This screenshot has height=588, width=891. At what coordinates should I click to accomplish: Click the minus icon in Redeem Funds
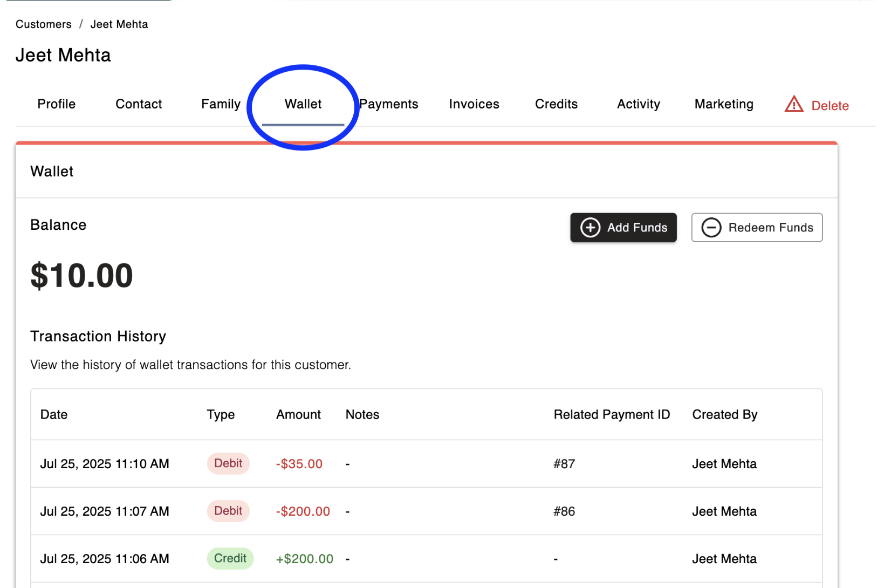(x=711, y=228)
